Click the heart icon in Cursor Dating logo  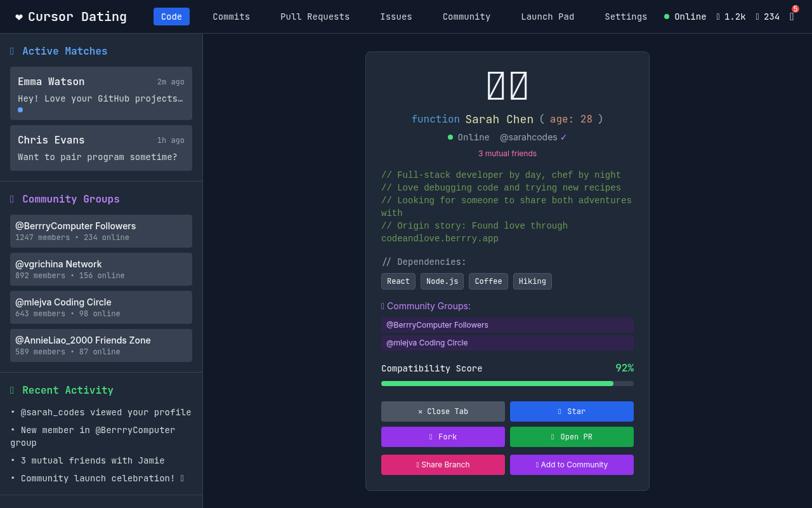click(x=18, y=17)
